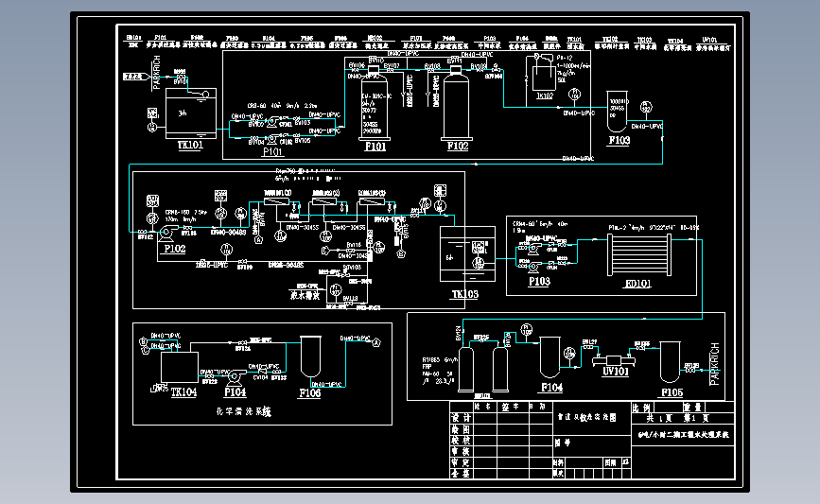Click the UV101 sterilizer symbol

[x=614, y=360]
